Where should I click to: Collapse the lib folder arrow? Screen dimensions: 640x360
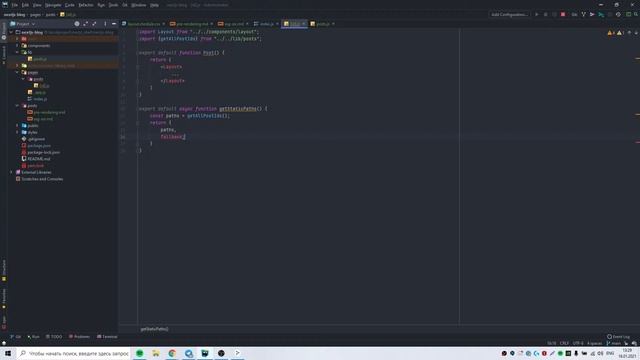pos(17,52)
